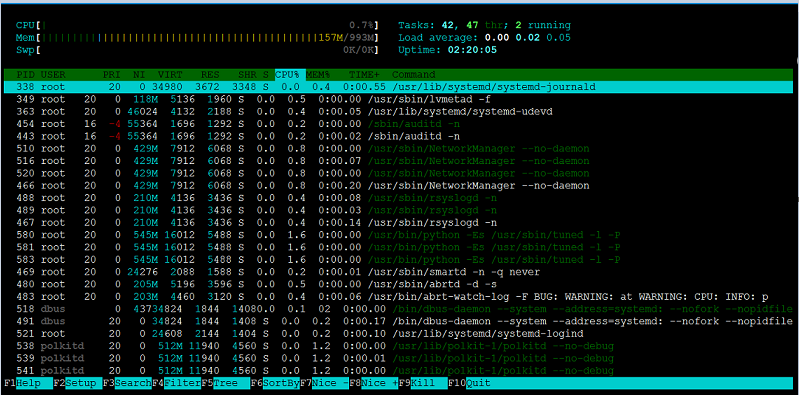
Task: Select the polkitd row with PID 538
Action: [x=399, y=346]
